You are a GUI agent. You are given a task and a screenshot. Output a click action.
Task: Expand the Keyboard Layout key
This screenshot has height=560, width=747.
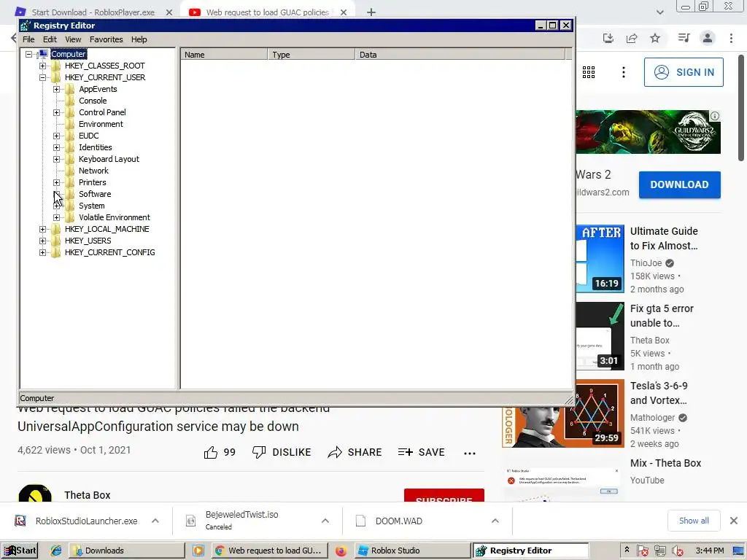[x=57, y=159]
